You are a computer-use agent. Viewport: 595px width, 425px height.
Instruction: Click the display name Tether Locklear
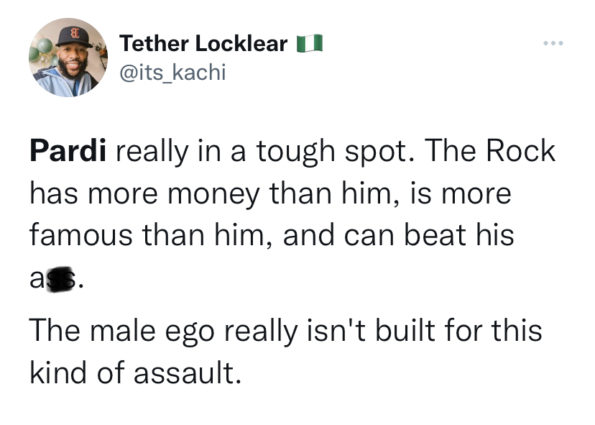tap(203, 44)
